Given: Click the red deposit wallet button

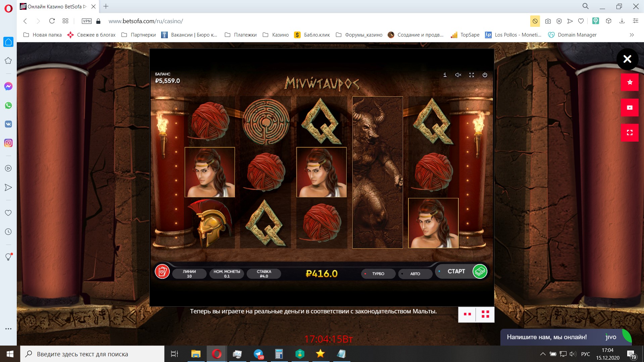Looking at the screenshot, I should 630,107.
